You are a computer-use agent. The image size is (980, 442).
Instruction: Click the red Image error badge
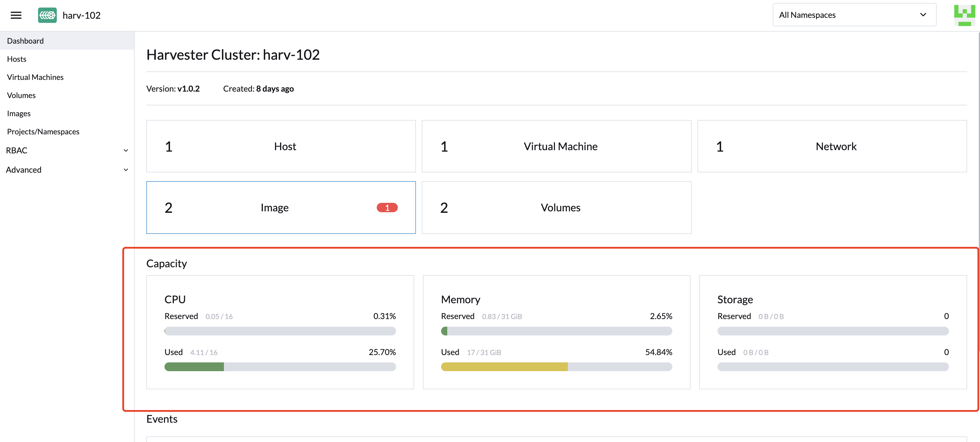[x=387, y=208]
